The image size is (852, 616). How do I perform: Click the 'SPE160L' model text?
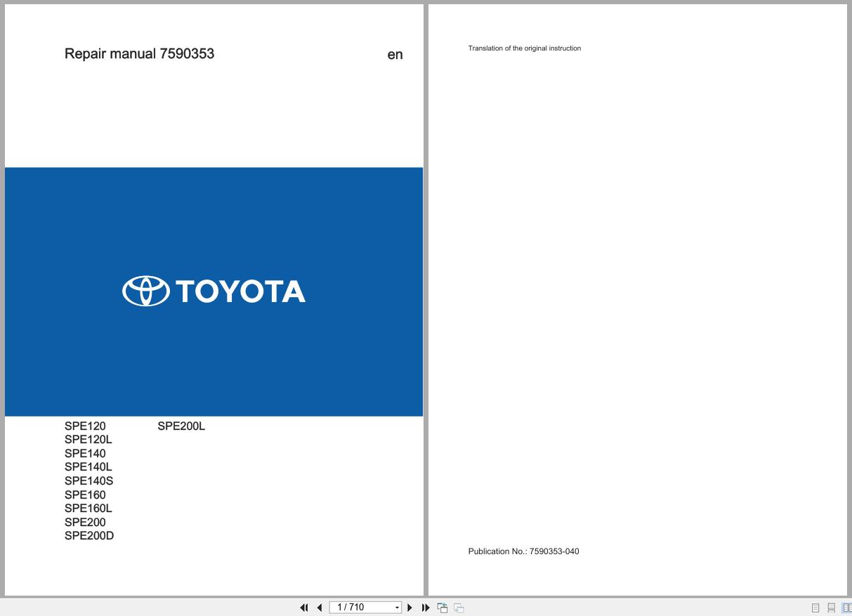tap(88, 509)
